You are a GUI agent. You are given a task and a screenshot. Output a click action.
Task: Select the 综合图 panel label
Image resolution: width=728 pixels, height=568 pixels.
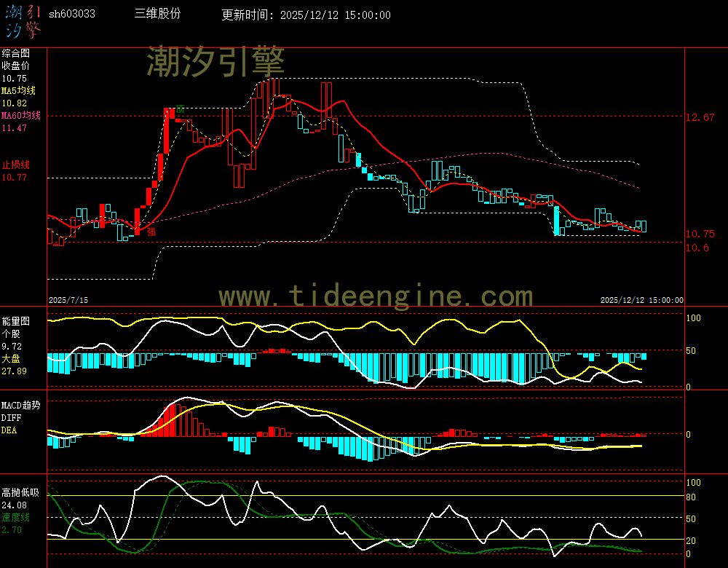coord(15,53)
